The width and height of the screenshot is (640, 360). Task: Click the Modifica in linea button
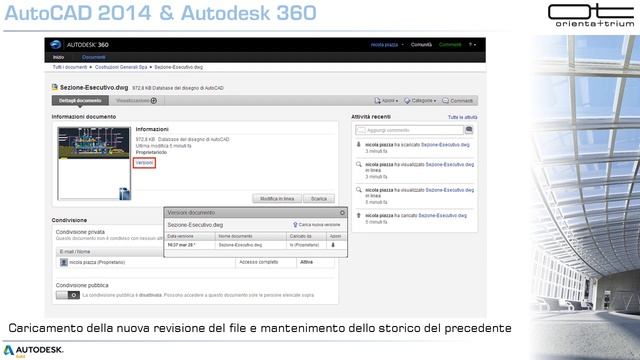click(x=277, y=198)
